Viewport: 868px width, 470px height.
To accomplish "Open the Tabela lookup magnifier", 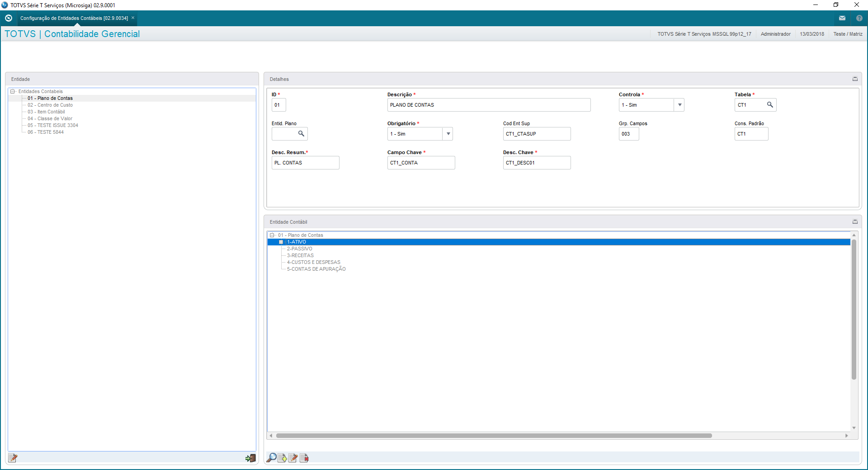I will pos(770,105).
